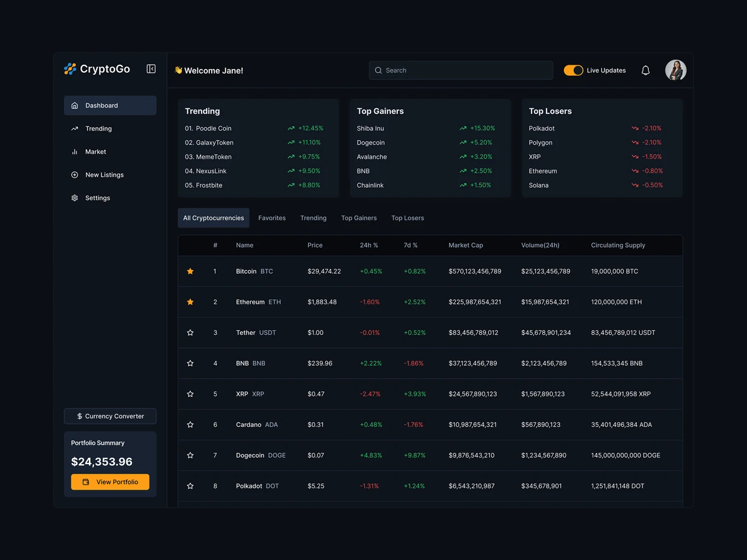
Task: Select the All Cryptocurrencies tab
Action: (x=213, y=218)
